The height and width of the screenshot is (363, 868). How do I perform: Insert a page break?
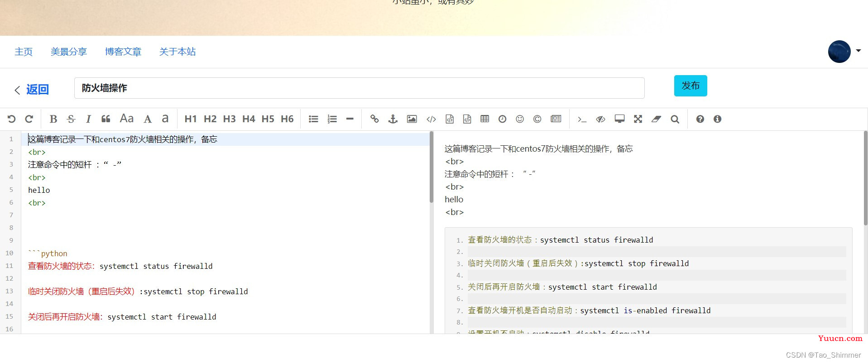(x=556, y=119)
